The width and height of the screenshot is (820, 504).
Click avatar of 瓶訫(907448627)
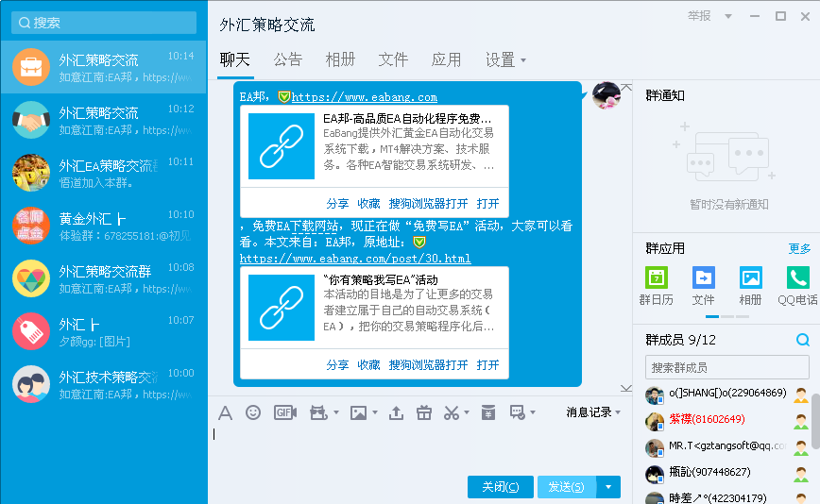coord(655,474)
